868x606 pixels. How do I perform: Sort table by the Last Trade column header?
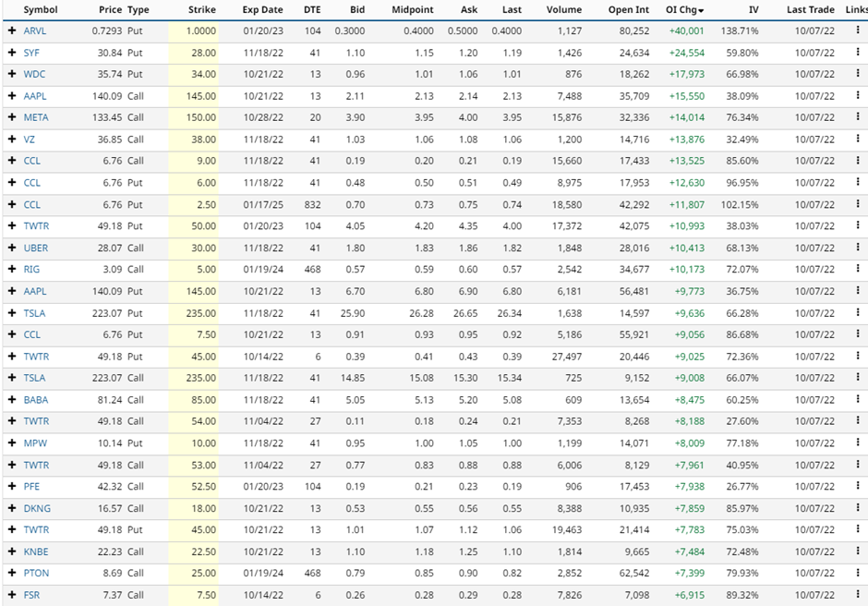811,9
